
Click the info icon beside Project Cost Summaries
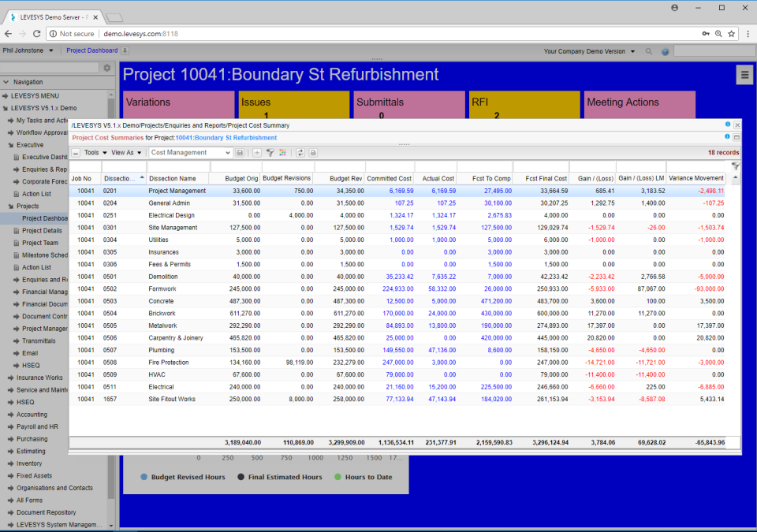pyautogui.click(x=727, y=136)
